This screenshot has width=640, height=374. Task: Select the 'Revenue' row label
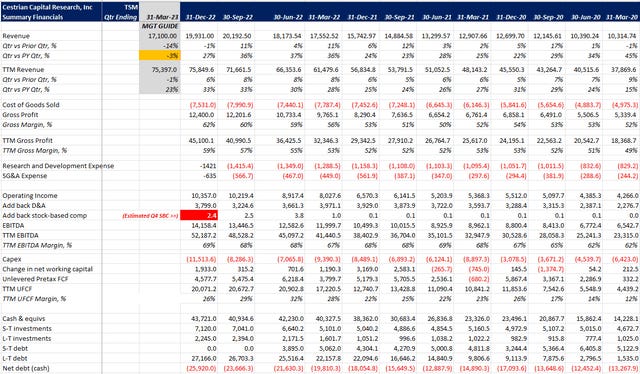click(x=16, y=36)
